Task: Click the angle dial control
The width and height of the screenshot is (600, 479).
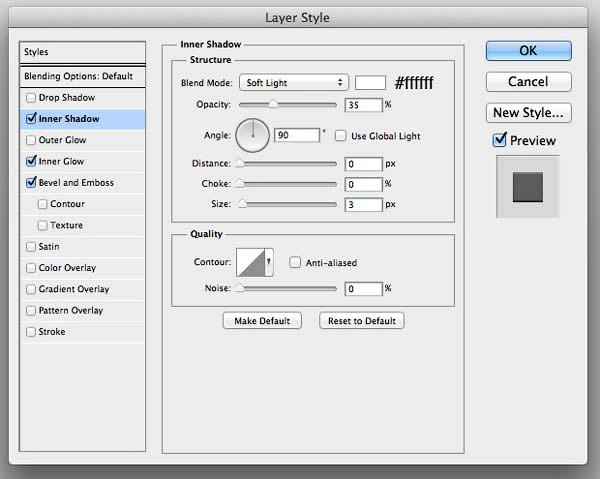Action: click(x=253, y=135)
